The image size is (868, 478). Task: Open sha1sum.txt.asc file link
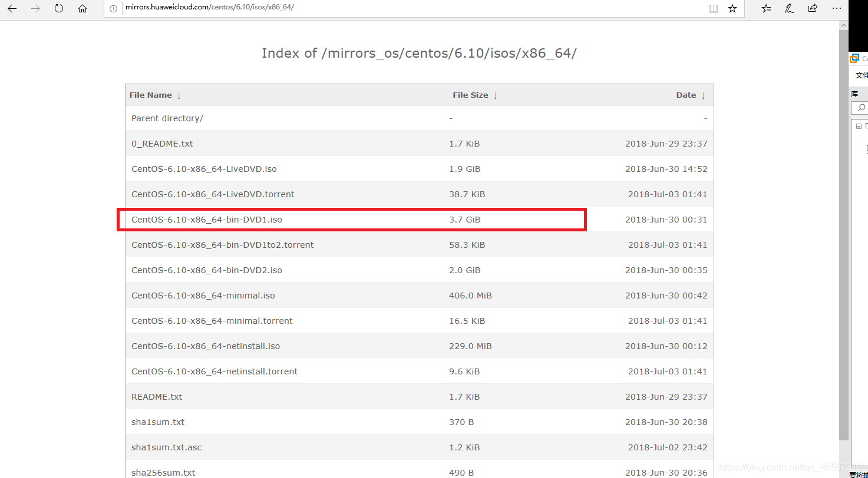[167, 447]
